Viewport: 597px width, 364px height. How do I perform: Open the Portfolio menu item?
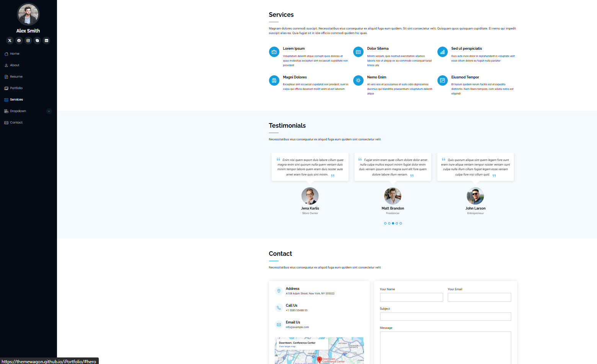coord(16,88)
